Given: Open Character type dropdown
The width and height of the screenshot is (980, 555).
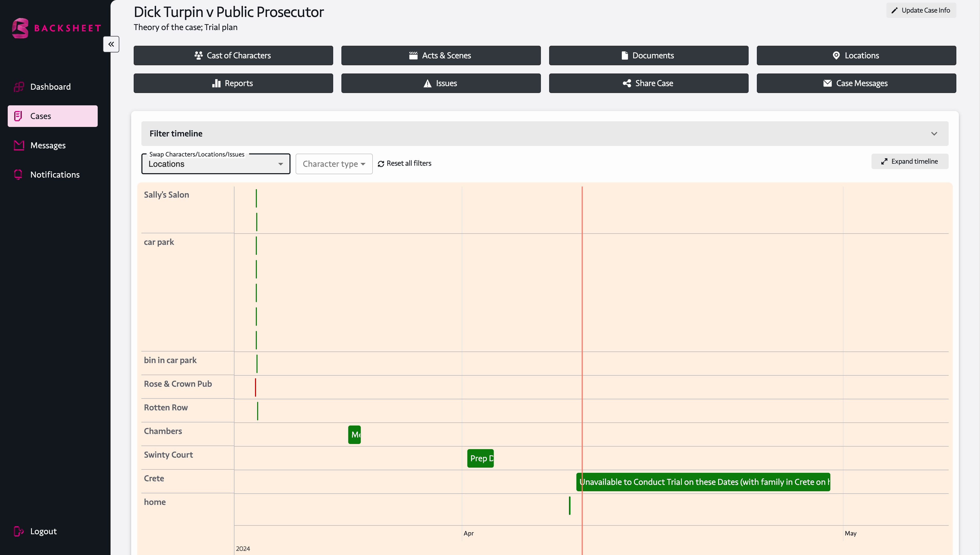Looking at the screenshot, I should click(334, 164).
